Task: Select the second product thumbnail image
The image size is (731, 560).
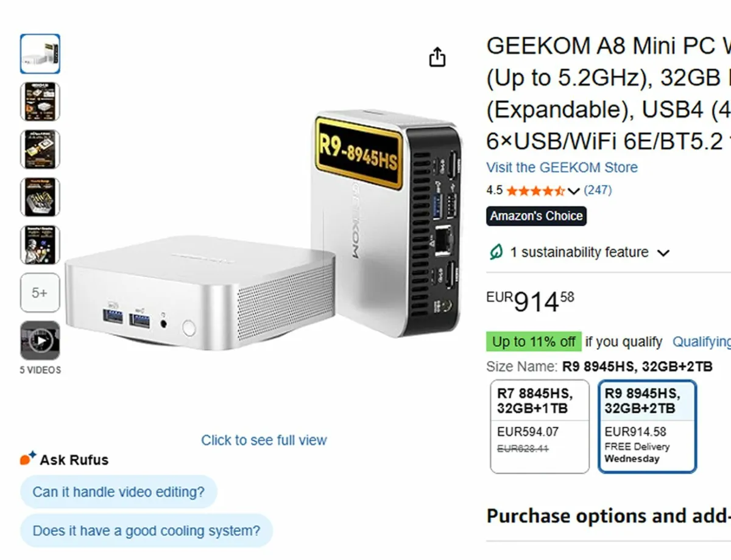Action: click(x=40, y=102)
